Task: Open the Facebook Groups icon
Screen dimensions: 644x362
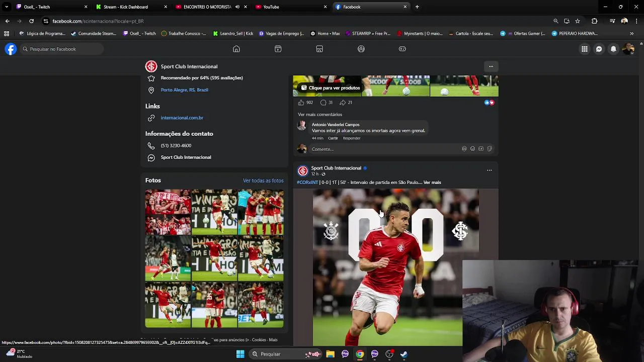Action: point(361,49)
